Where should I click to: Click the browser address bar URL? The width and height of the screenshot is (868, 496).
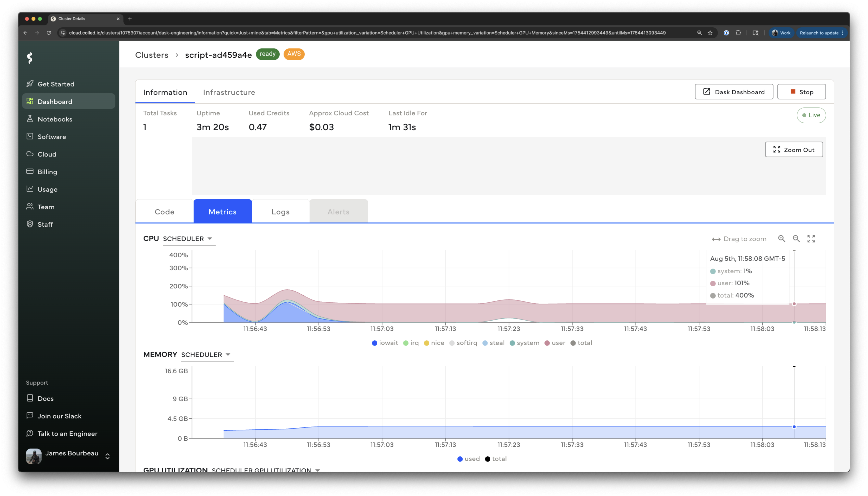(367, 33)
